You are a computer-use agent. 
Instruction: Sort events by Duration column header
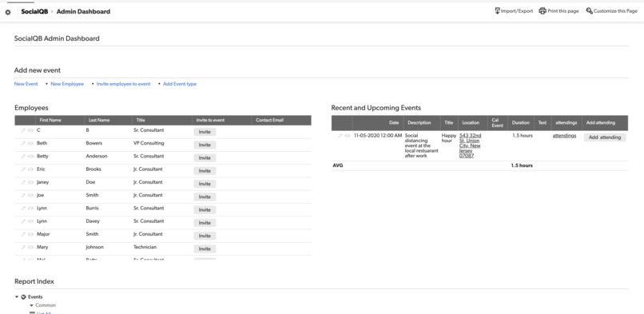(520, 122)
